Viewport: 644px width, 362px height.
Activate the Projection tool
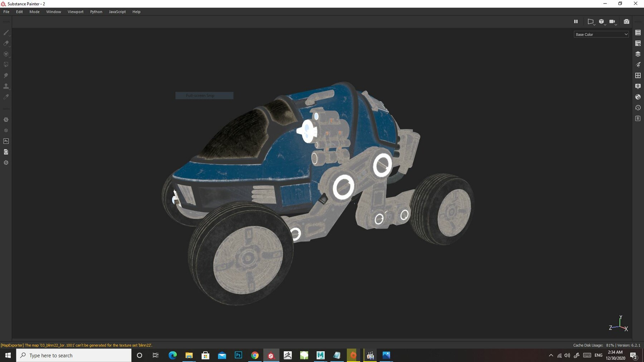(6, 54)
